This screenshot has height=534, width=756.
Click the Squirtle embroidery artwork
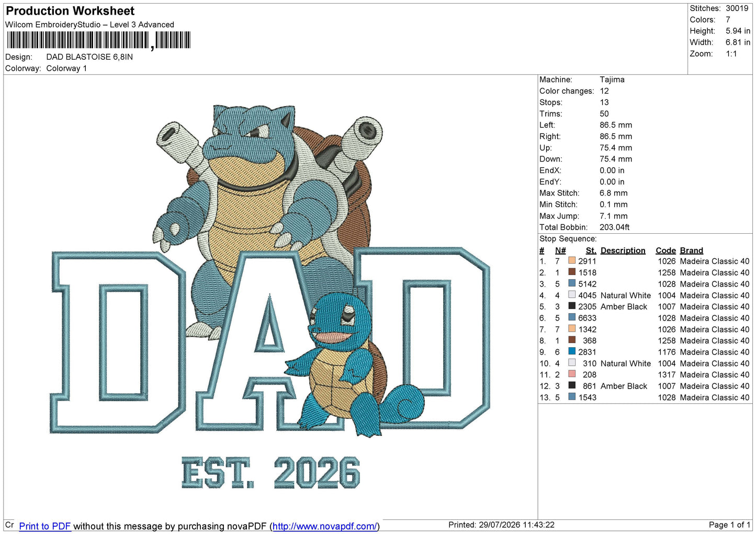[355, 363]
